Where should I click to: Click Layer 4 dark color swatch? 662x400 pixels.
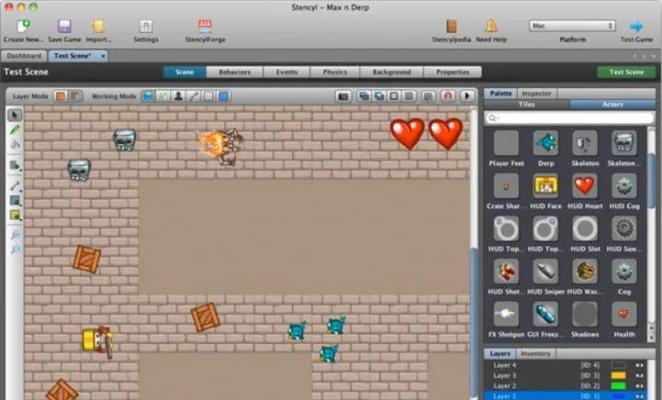618,365
